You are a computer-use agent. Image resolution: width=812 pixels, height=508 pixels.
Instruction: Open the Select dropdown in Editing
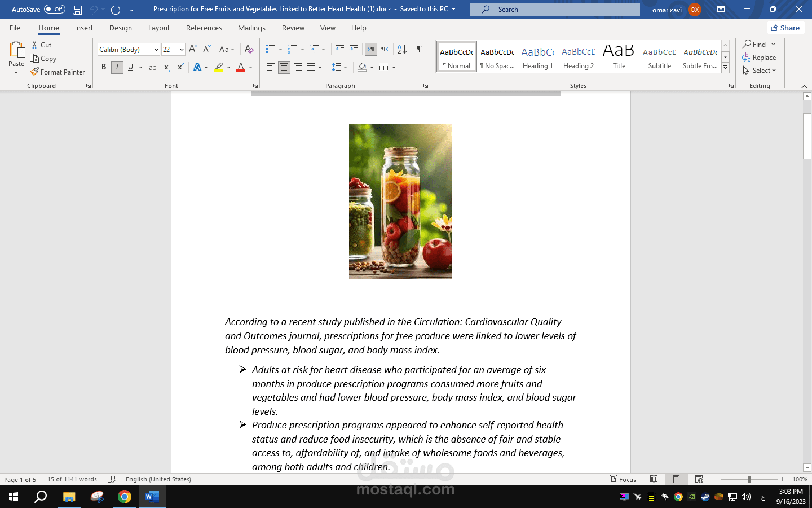click(x=760, y=71)
